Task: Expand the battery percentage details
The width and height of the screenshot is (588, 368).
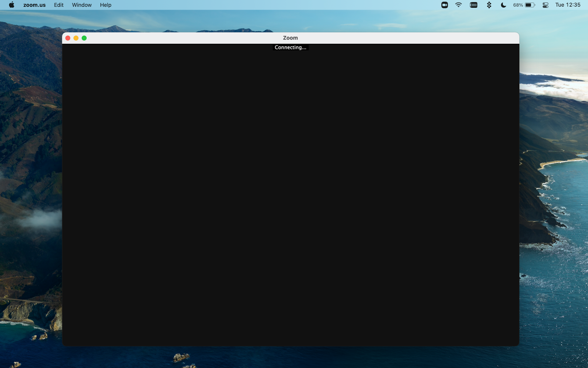Action: [x=519, y=5]
